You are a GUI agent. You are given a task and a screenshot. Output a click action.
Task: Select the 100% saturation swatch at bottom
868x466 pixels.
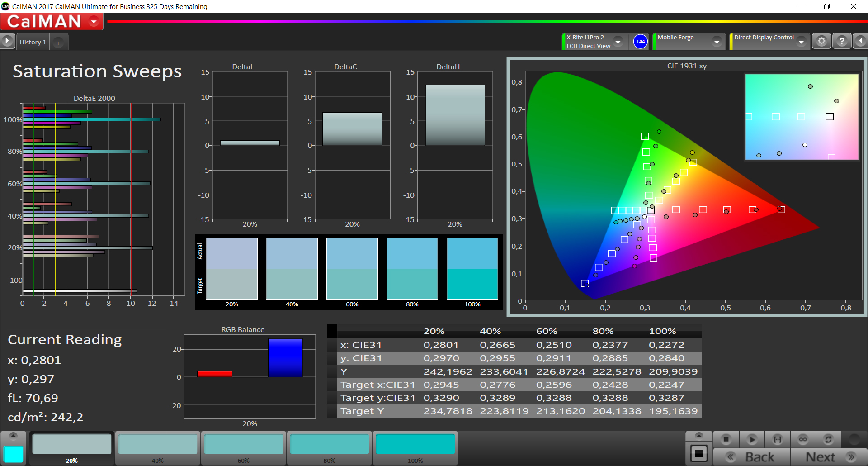point(415,448)
